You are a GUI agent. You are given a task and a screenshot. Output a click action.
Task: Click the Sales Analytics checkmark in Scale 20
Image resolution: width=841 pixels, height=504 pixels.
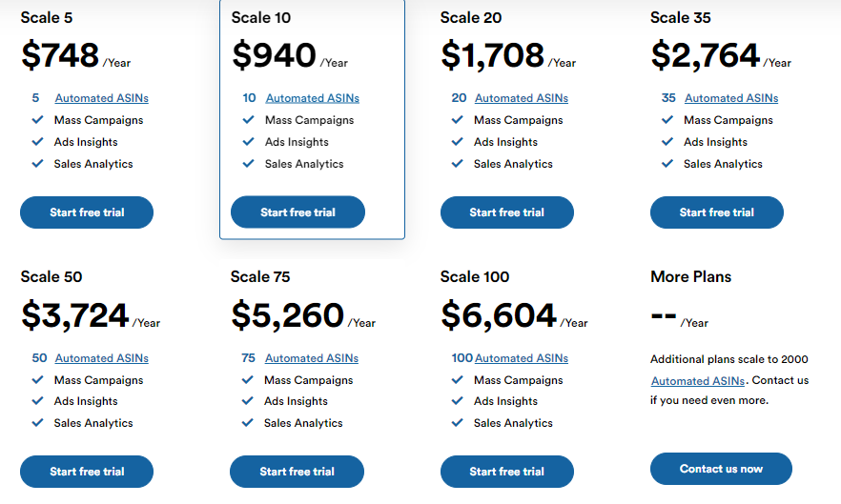457,164
